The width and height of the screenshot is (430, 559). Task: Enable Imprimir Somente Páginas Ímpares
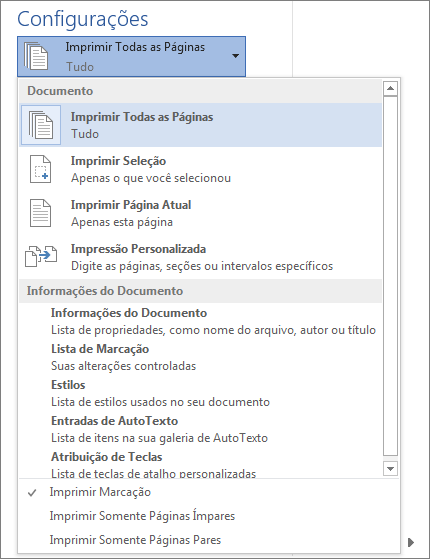coord(209,516)
